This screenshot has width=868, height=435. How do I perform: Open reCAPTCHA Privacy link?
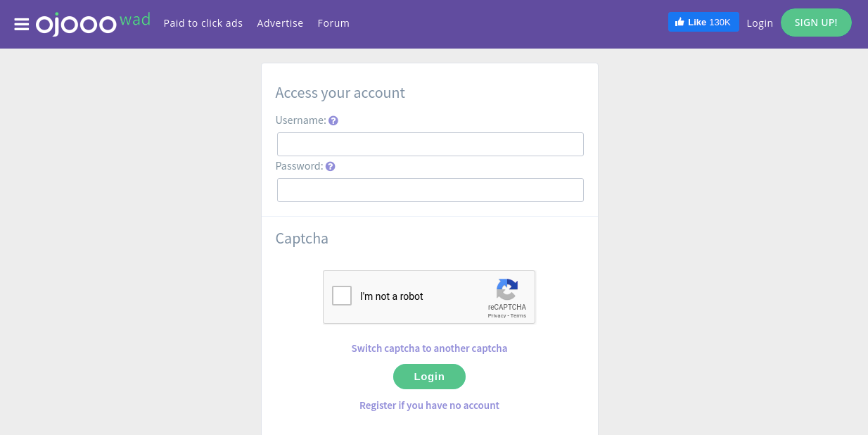pyautogui.click(x=497, y=316)
